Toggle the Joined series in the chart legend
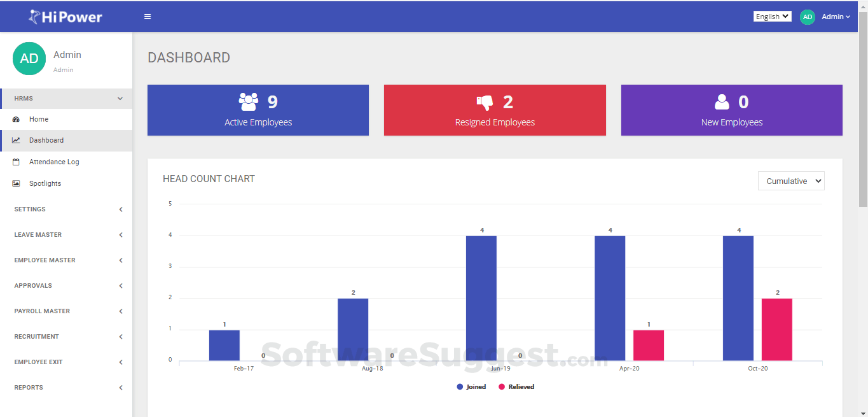 click(x=471, y=386)
